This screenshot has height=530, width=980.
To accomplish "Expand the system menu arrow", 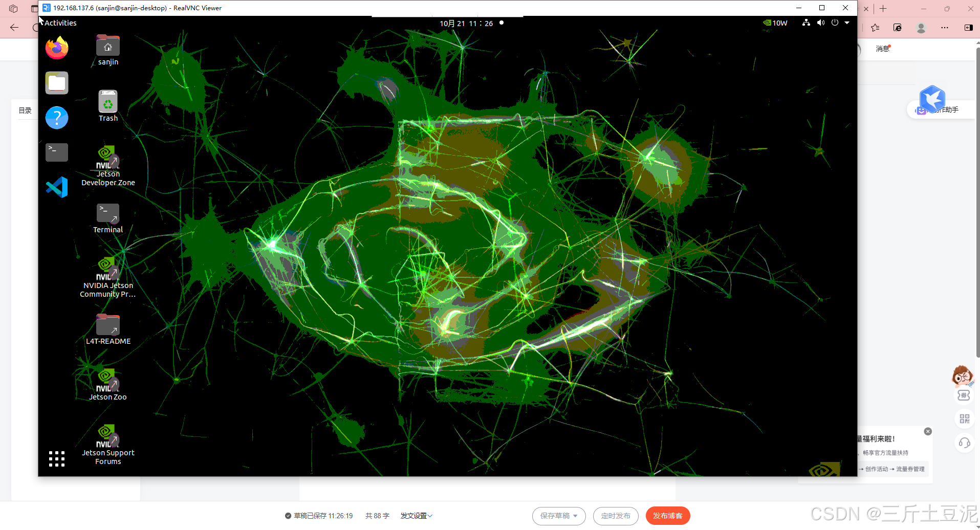I will [x=847, y=23].
